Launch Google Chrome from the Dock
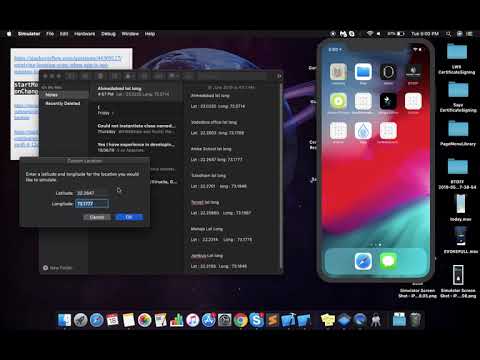The height and width of the screenshot is (360, 480). point(241,320)
